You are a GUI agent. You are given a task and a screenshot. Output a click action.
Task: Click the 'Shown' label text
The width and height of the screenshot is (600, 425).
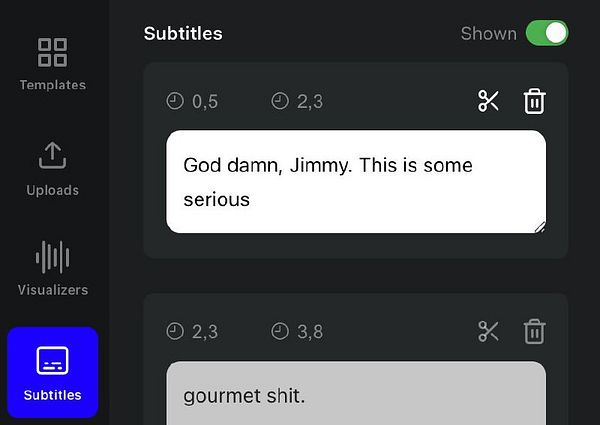click(488, 34)
